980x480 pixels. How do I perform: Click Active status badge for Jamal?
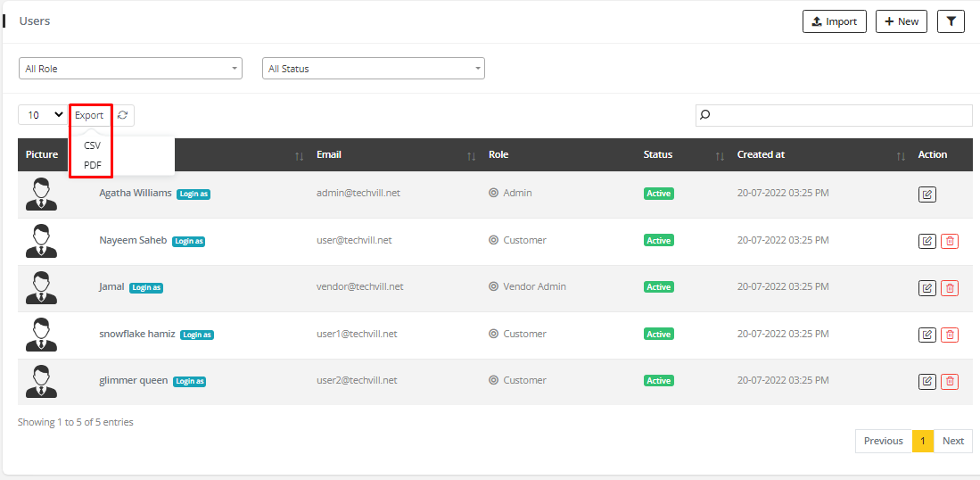point(659,287)
